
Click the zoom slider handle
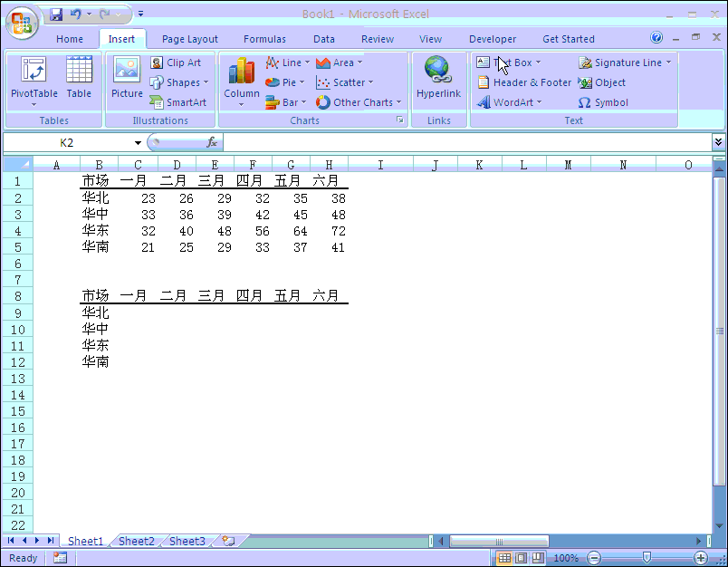pyautogui.click(x=647, y=557)
